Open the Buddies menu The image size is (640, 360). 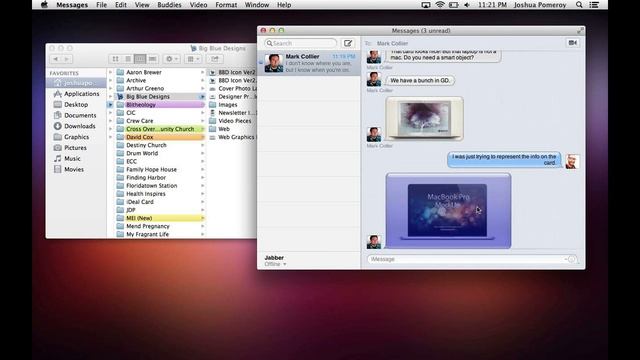pos(169,5)
